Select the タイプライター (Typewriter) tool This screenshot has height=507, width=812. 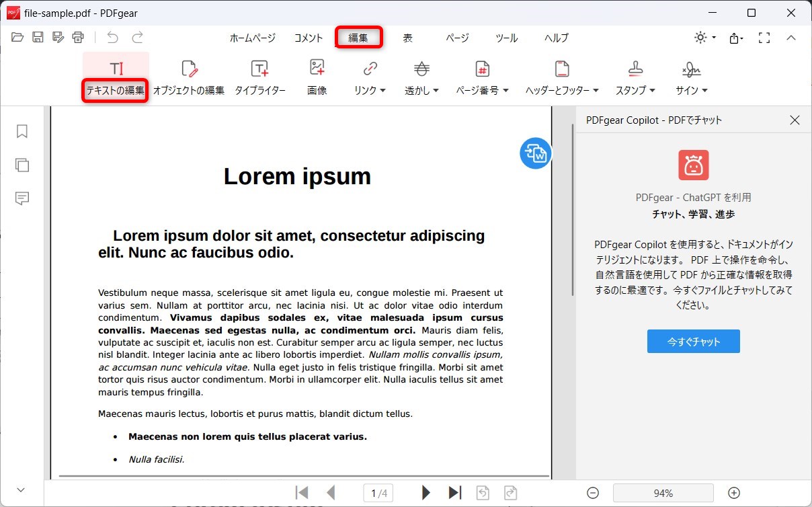(x=260, y=75)
